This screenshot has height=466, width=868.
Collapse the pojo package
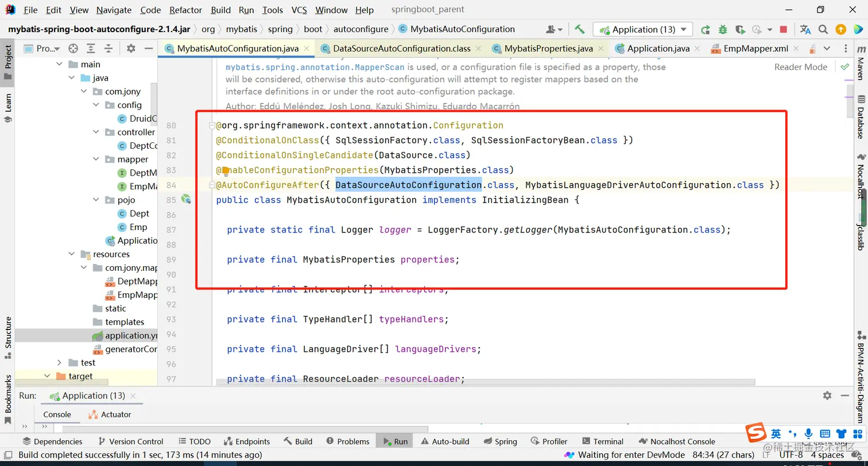click(x=96, y=200)
